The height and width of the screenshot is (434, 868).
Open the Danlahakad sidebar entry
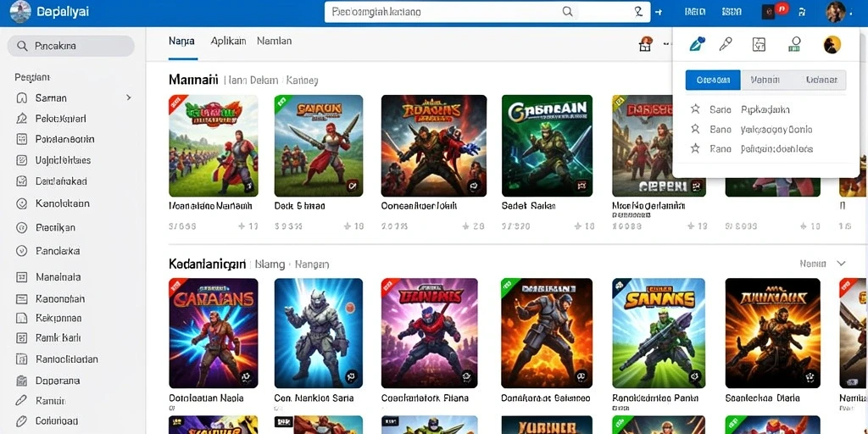61,181
